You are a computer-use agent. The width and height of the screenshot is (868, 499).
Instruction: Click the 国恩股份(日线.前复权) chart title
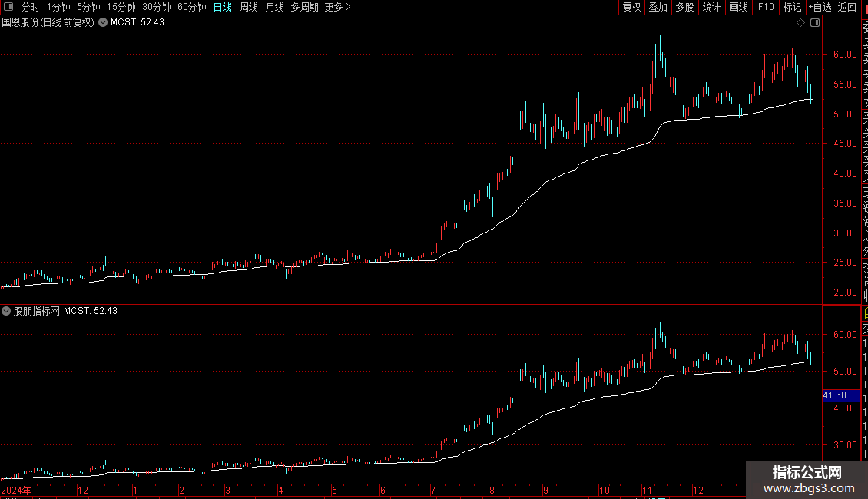[48, 23]
